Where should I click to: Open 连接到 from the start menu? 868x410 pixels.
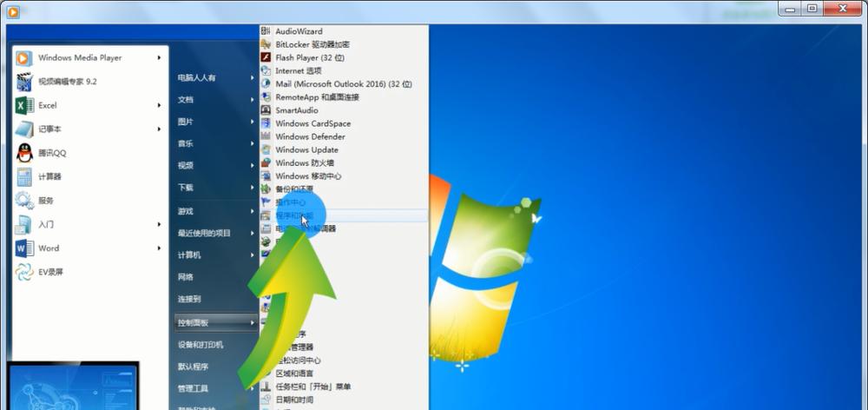tap(216, 299)
